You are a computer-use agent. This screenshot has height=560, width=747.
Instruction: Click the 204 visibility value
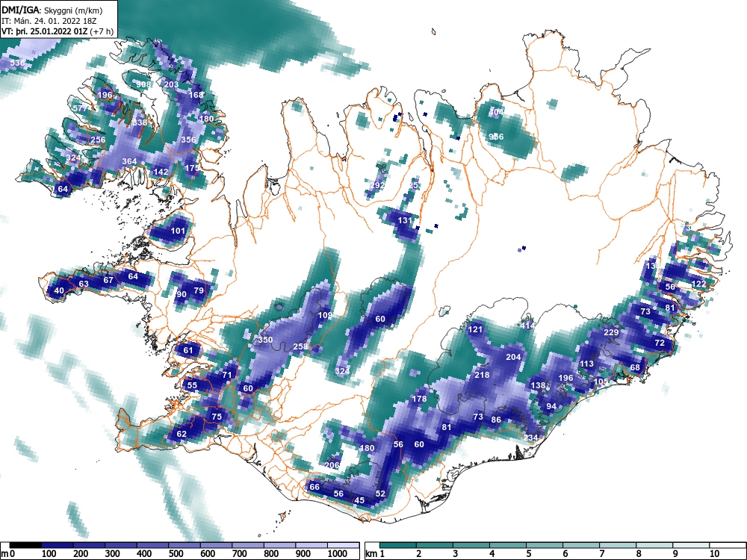[513, 357]
